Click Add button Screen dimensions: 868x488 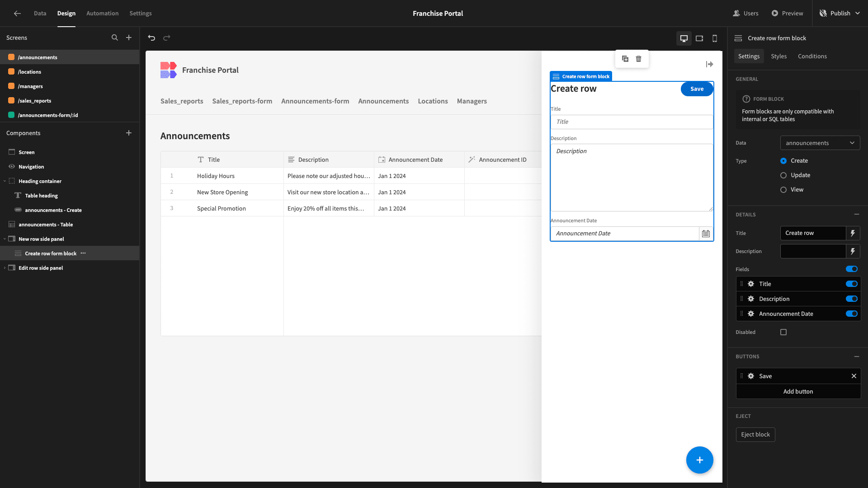pyautogui.click(x=798, y=392)
